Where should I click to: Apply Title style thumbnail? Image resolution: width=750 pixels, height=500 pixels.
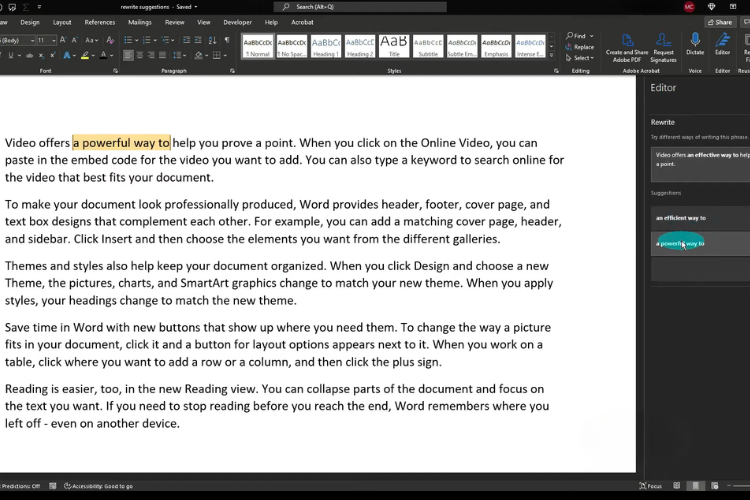coord(394,46)
